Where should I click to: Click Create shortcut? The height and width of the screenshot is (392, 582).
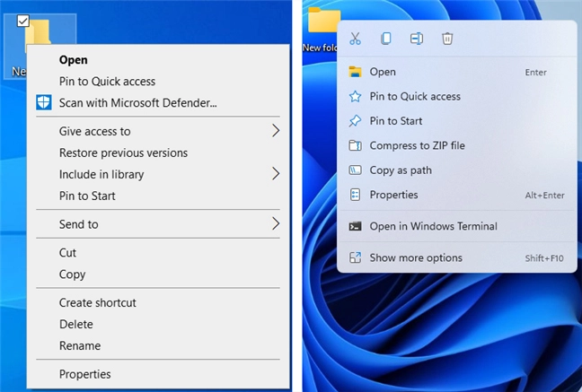click(158, 303)
